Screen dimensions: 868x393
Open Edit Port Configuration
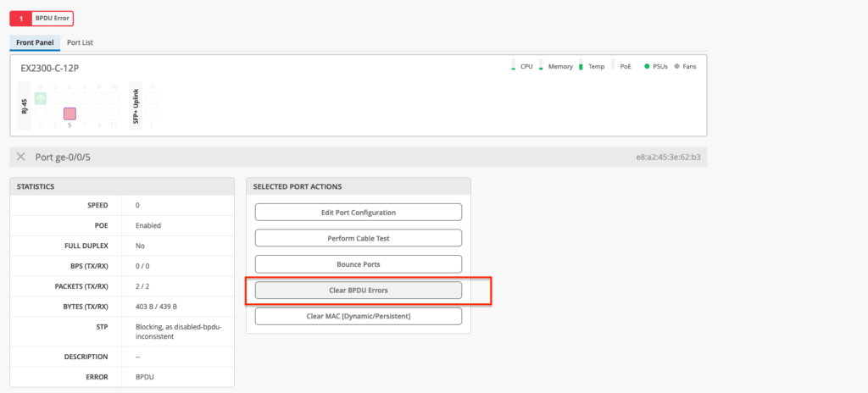358,212
